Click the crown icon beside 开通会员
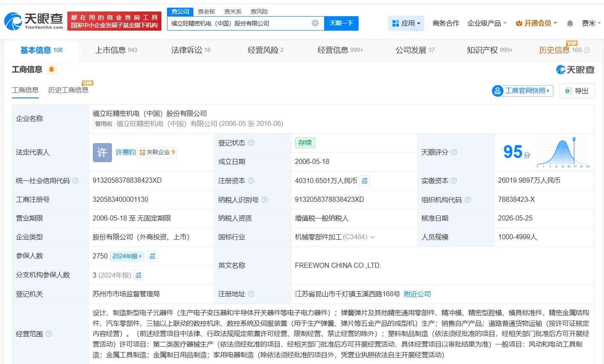 (519, 23)
